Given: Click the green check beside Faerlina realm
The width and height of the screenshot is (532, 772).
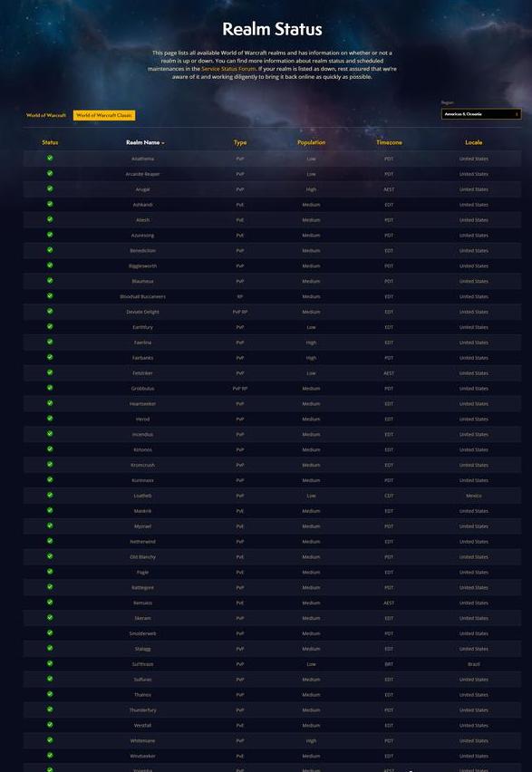Looking at the screenshot, I should pyautogui.click(x=50, y=342).
